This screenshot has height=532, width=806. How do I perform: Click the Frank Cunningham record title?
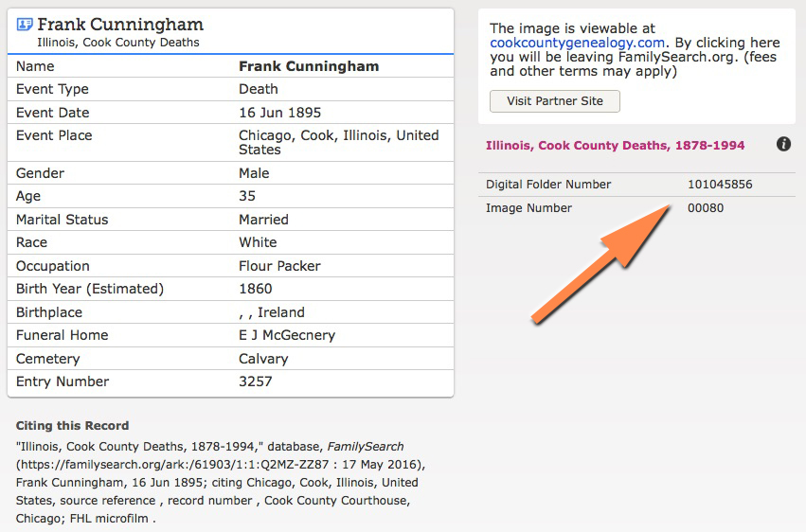120,24
